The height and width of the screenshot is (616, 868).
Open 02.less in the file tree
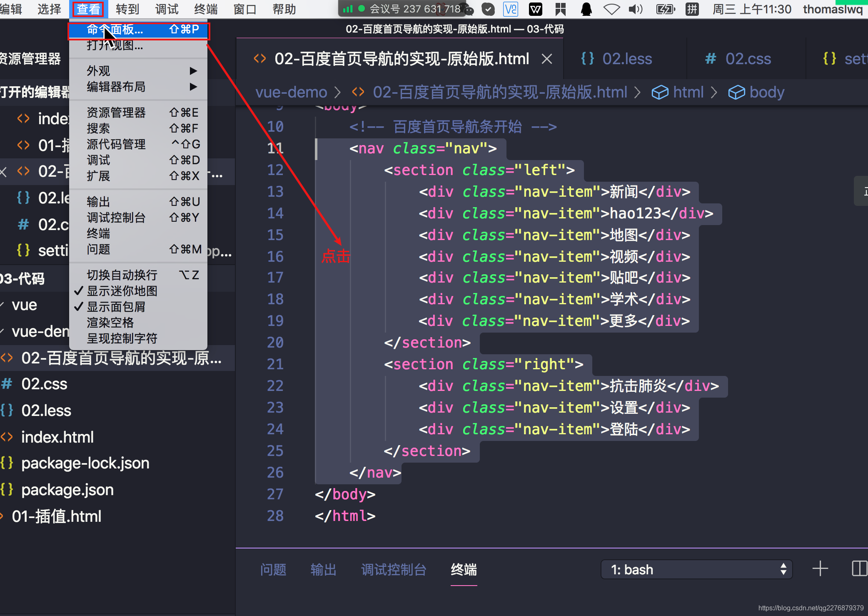pos(117,411)
